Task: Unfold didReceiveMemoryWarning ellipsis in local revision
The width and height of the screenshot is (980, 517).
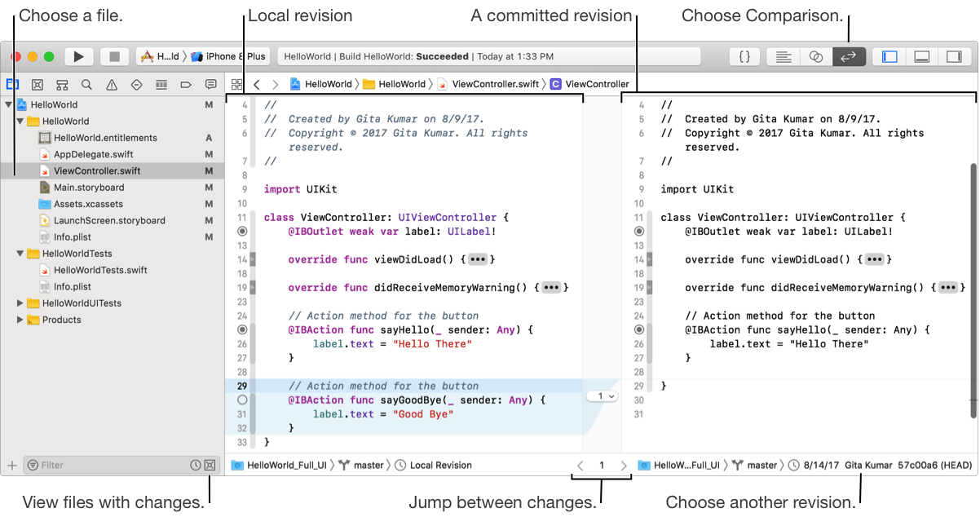Action: point(552,288)
